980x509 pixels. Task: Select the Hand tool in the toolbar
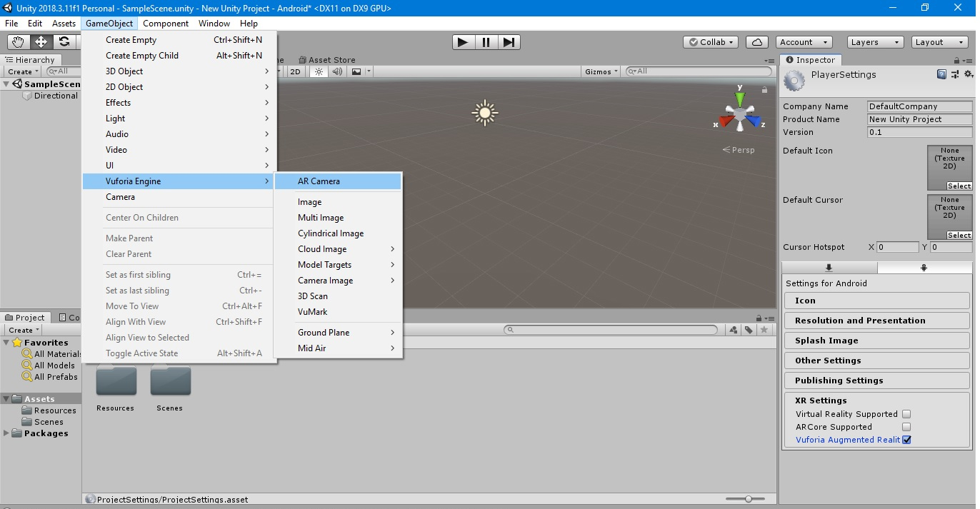pyautogui.click(x=18, y=42)
